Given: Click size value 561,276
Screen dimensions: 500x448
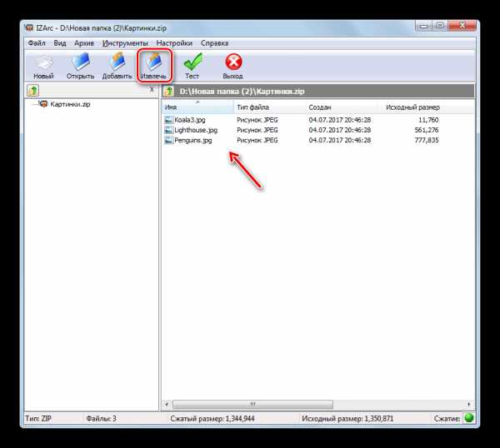Looking at the screenshot, I should pyautogui.click(x=427, y=130).
